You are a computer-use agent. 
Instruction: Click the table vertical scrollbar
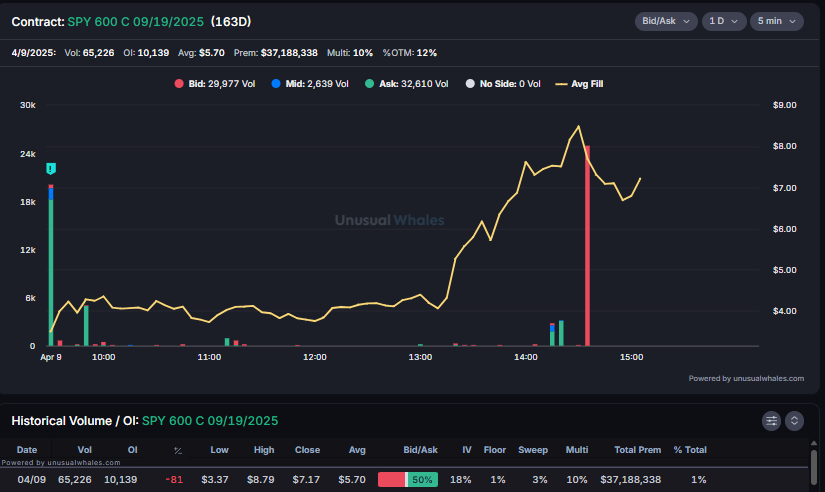[814, 466]
